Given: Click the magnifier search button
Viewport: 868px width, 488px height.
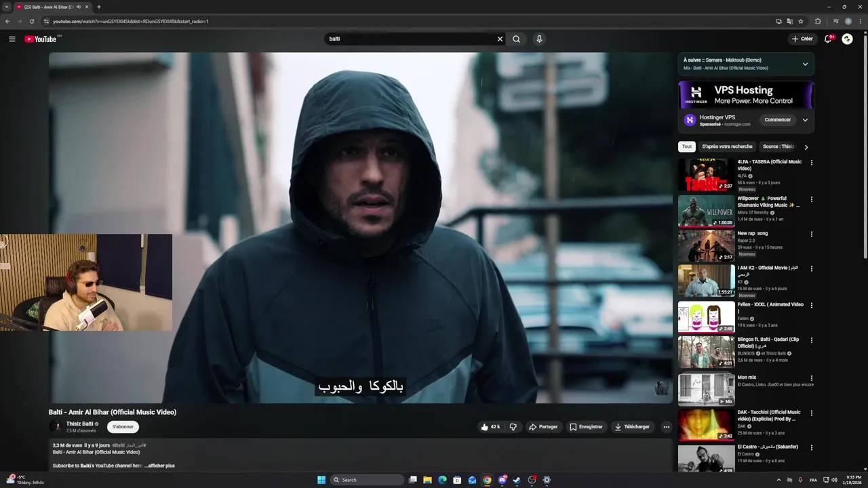Looking at the screenshot, I should tap(517, 39).
